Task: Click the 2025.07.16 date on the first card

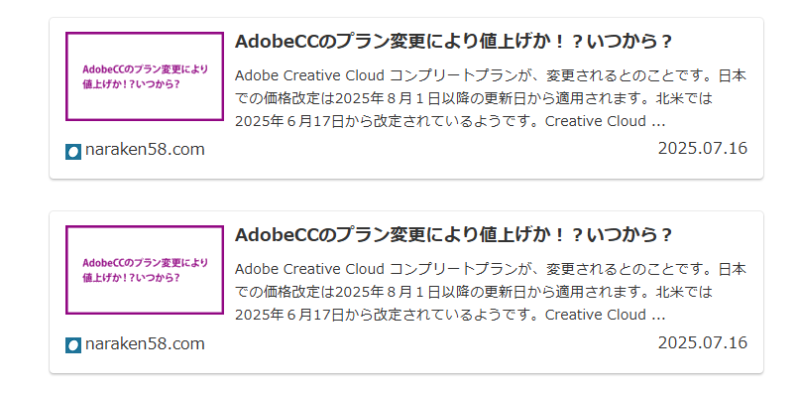Action: (x=703, y=149)
